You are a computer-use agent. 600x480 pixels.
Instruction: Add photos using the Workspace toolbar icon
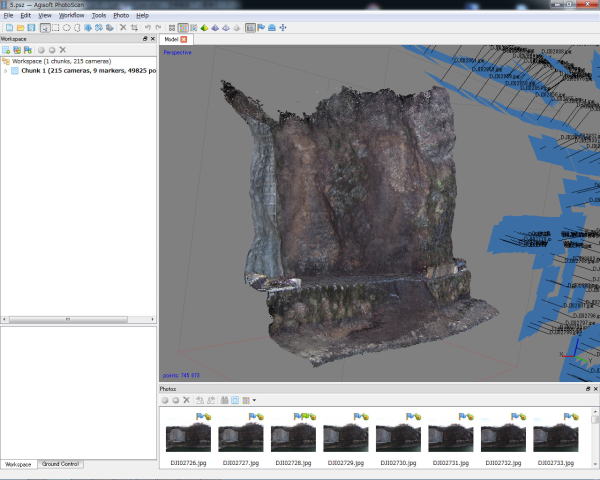pos(17,50)
